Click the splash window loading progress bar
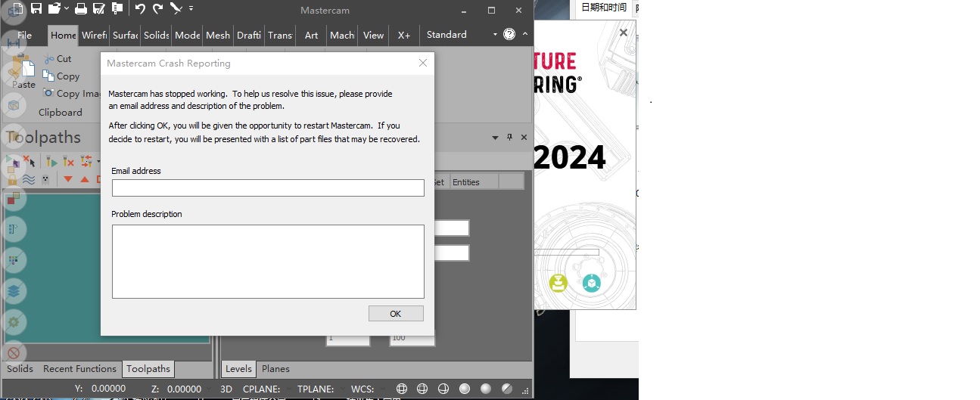980x400 pixels. (567, 253)
